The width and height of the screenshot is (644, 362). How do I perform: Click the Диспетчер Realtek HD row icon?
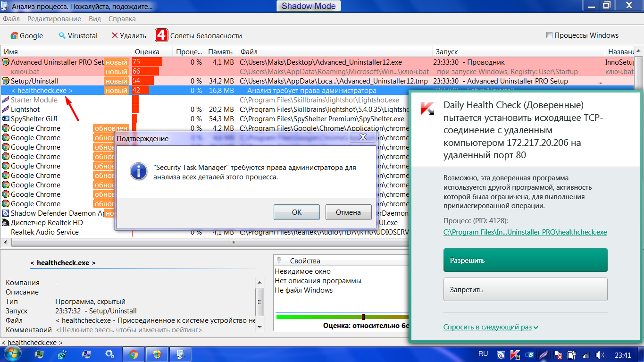click(6, 222)
